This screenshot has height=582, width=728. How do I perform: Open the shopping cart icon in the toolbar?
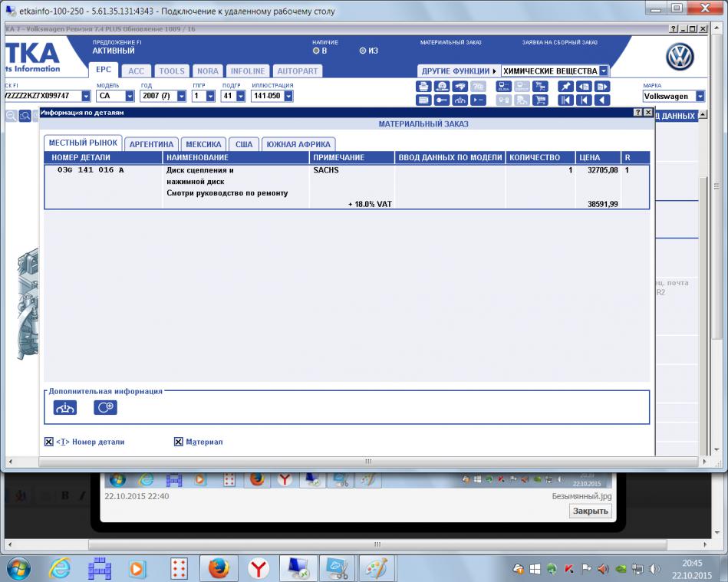pyautogui.click(x=540, y=100)
